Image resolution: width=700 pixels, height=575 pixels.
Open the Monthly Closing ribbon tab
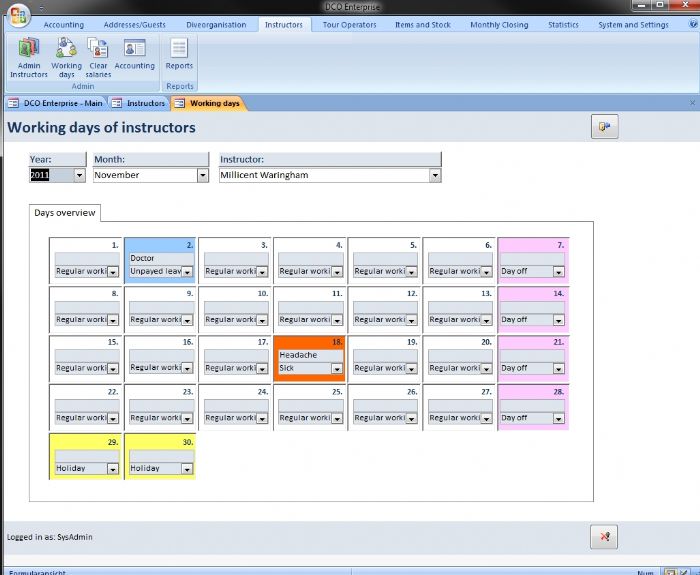(x=499, y=25)
